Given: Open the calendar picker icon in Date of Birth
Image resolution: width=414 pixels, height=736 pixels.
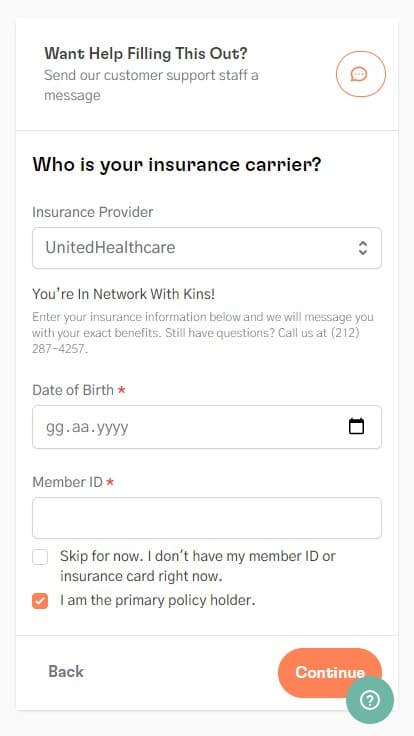Looking at the screenshot, I should [x=356, y=426].
